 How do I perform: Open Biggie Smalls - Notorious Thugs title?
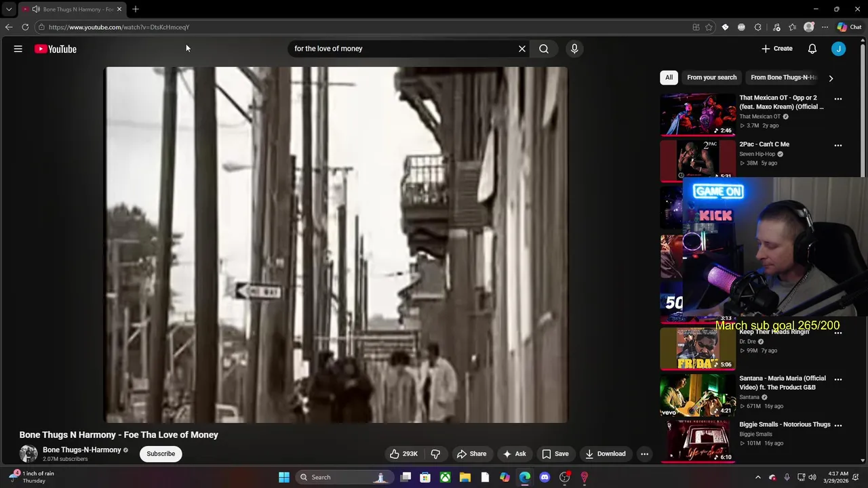coord(785,424)
